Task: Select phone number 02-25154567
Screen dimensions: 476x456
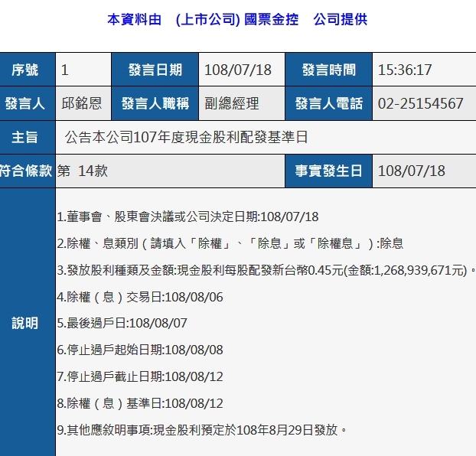Action: (420, 103)
